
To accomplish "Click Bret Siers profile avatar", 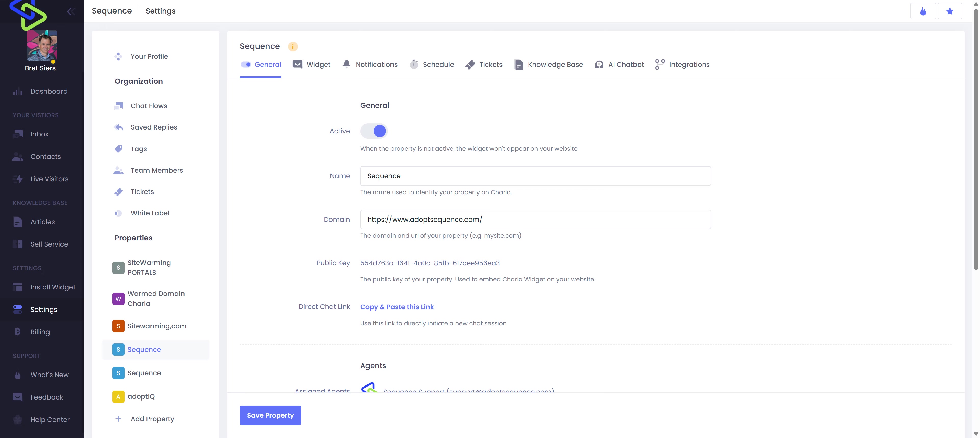I will click(x=42, y=46).
